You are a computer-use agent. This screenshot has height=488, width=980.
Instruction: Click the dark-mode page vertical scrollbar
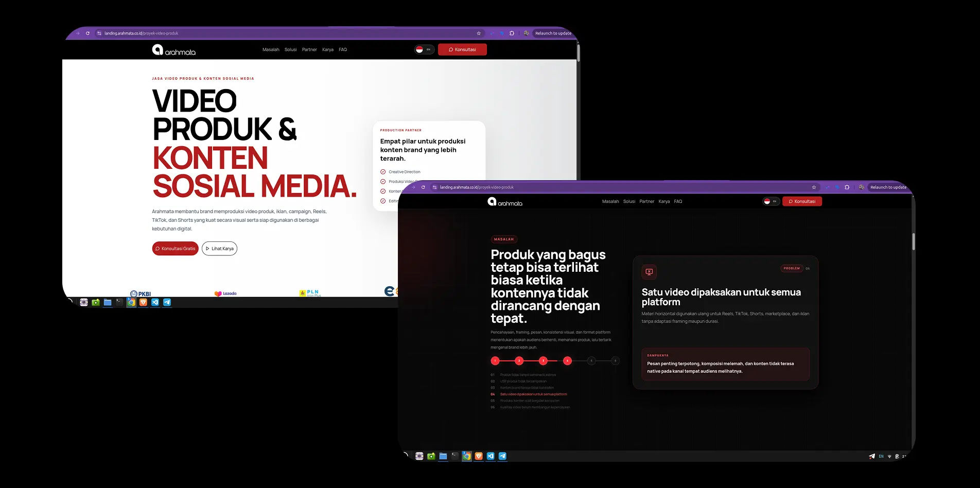coord(914,241)
